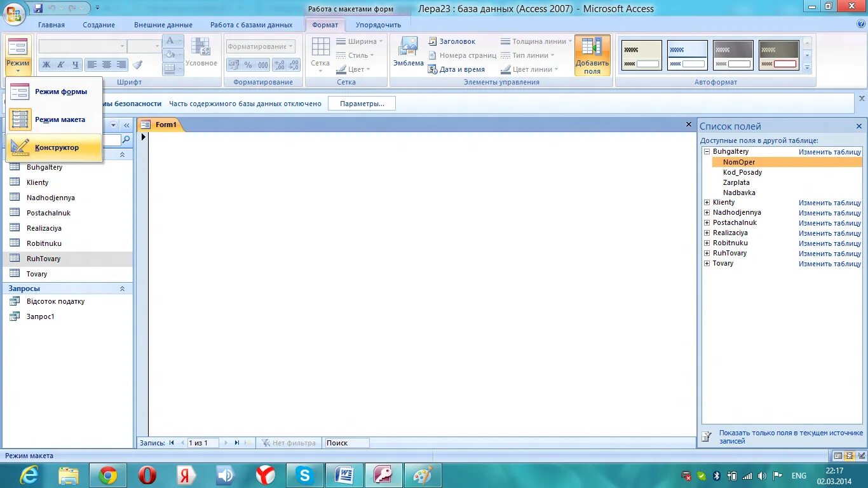Screen dimensions: 868x488
Task: Pick the second blue AutoFormat thumbnail
Action: tap(688, 55)
